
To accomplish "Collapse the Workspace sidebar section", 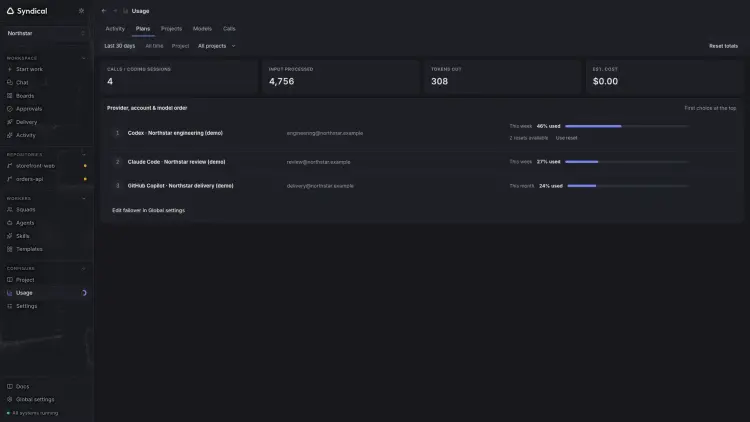I will pos(84,58).
